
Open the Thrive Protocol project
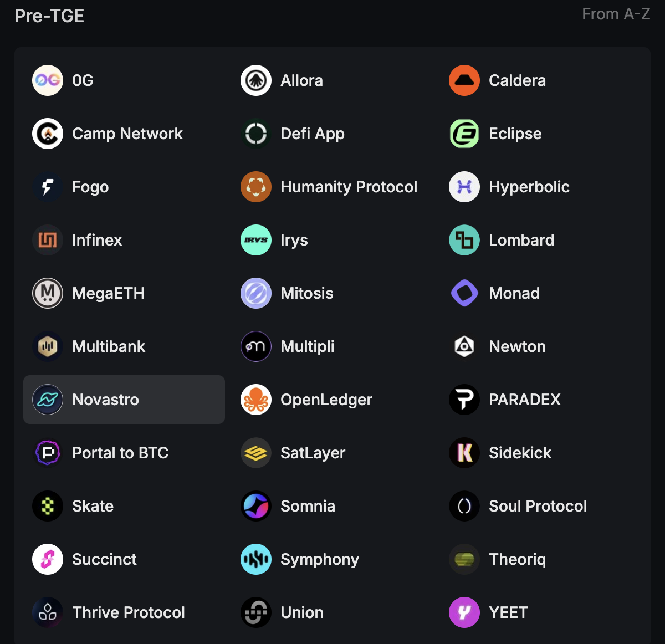(x=124, y=612)
